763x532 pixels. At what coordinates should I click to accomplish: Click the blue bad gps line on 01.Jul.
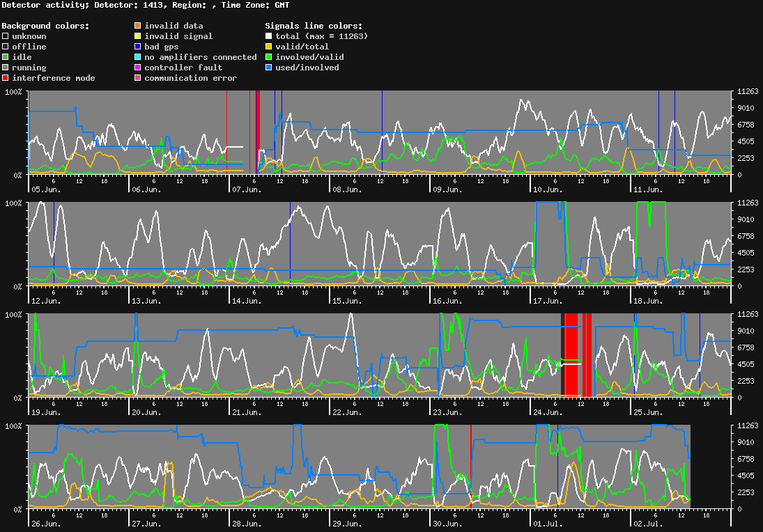click(x=557, y=467)
